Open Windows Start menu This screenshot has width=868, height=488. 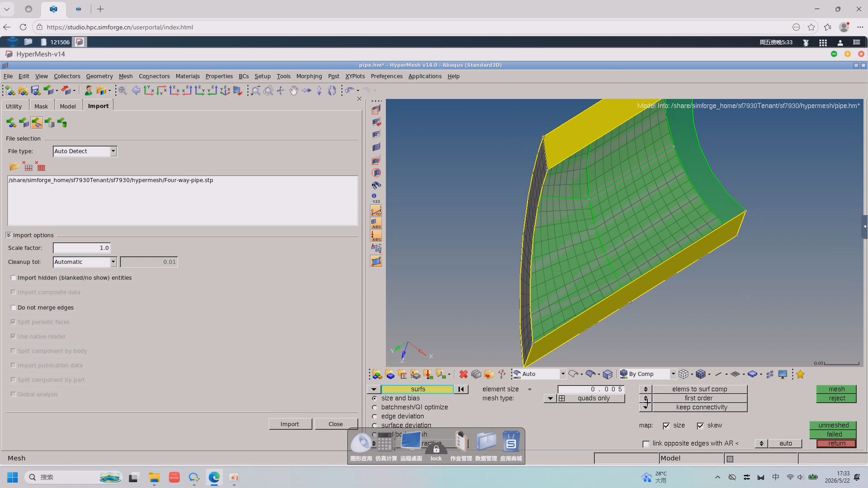click(12, 477)
